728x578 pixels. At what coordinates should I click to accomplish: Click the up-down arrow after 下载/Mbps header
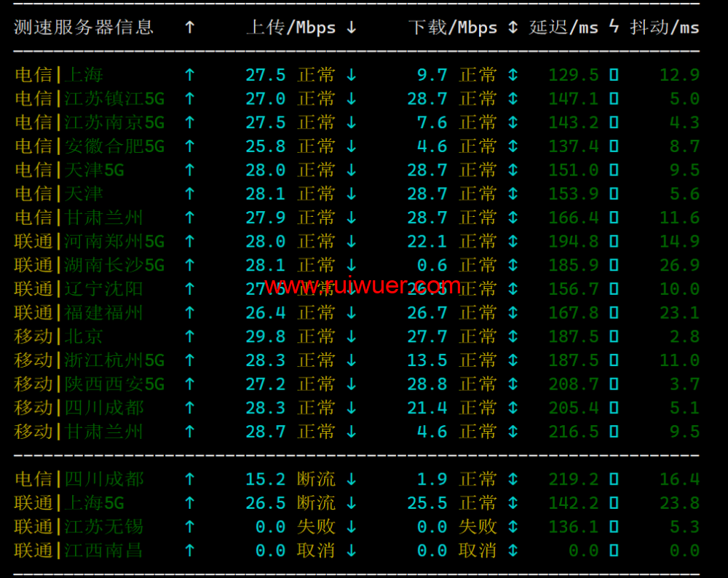pos(513,28)
